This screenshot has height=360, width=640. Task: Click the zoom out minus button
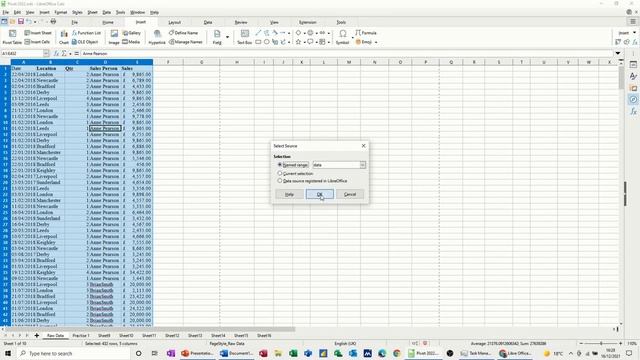click(581, 344)
